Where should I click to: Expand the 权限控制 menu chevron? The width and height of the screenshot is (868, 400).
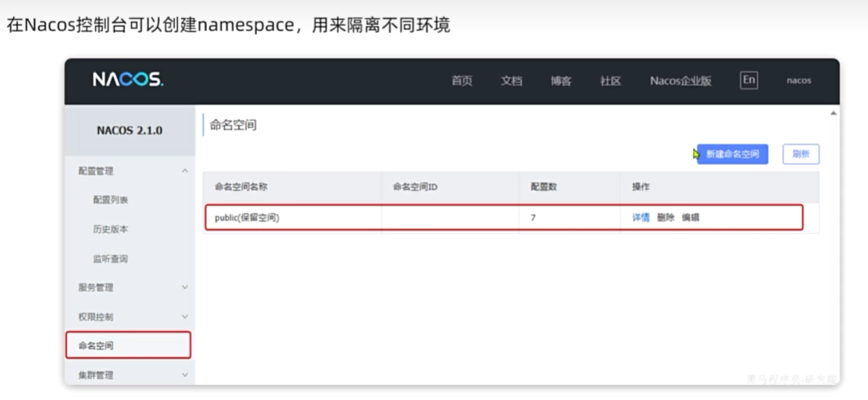tap(185, 317)
